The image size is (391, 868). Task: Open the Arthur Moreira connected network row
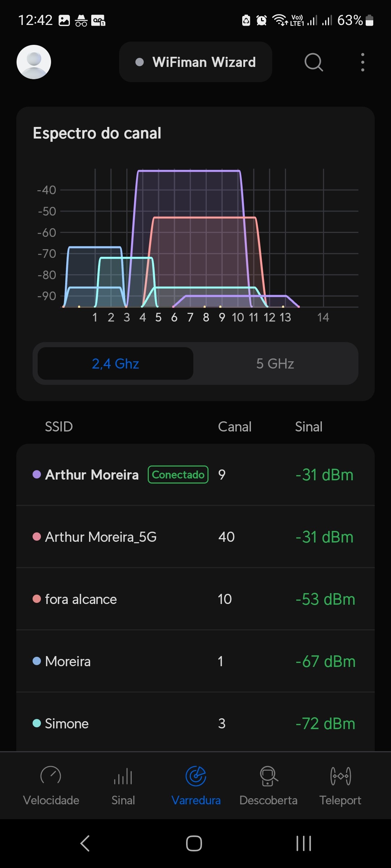195,475
